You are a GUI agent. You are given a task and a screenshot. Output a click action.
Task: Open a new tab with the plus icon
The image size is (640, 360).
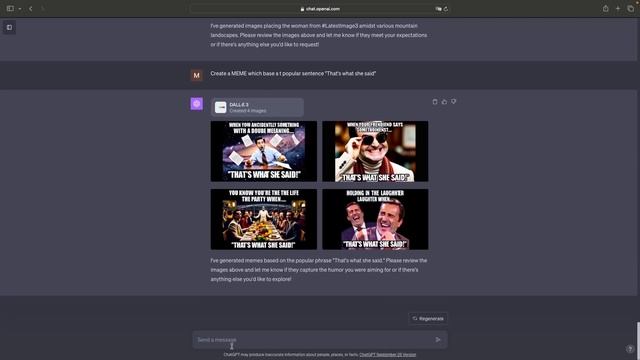[x=618, y=9]
